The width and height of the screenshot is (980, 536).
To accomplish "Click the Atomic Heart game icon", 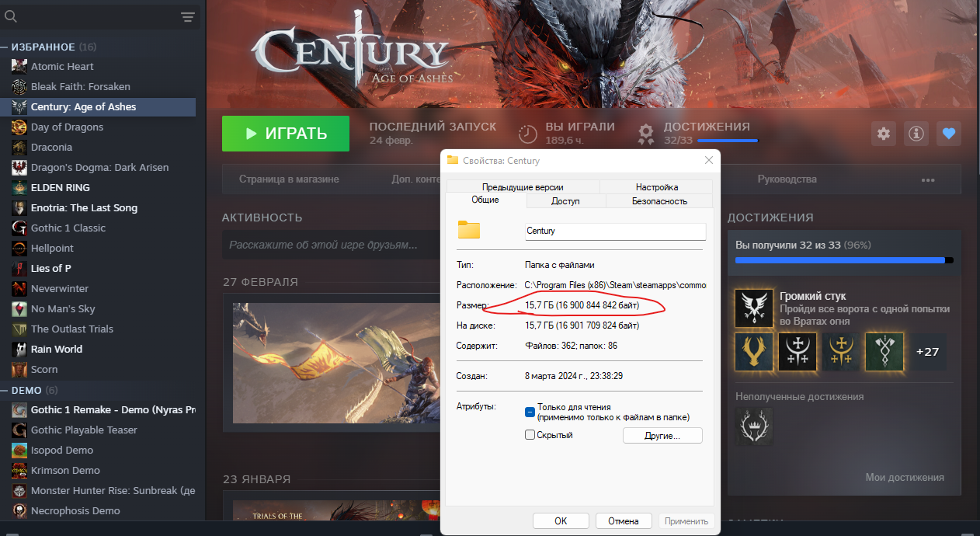I will [x=19, y=66].
